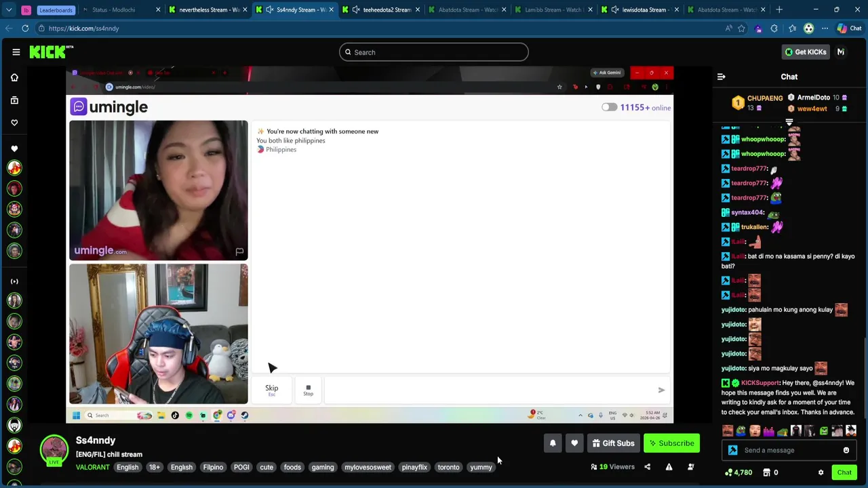
Task: Click the Filipino tag
Action: click(213, 467)
